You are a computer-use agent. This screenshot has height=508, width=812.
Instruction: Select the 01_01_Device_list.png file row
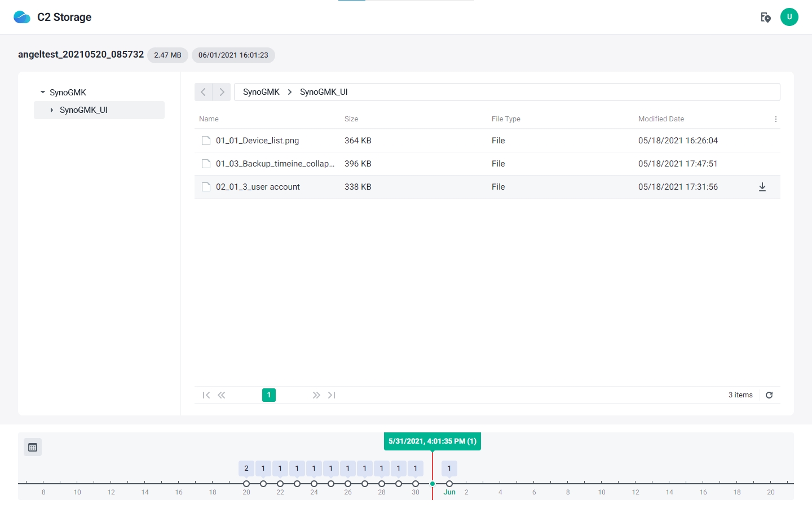coord(257,141)
